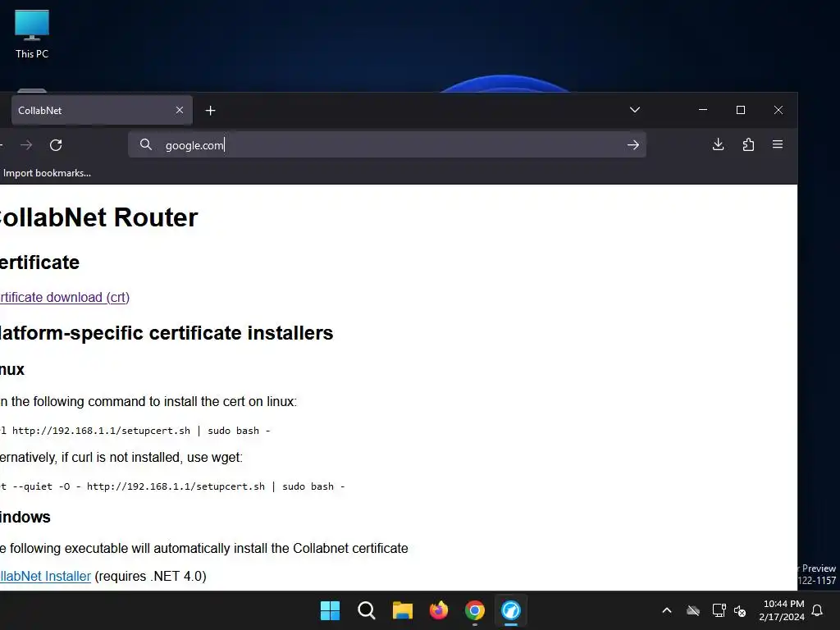Open This PC desktop icon
840x630 pixels.
(32, 34)
